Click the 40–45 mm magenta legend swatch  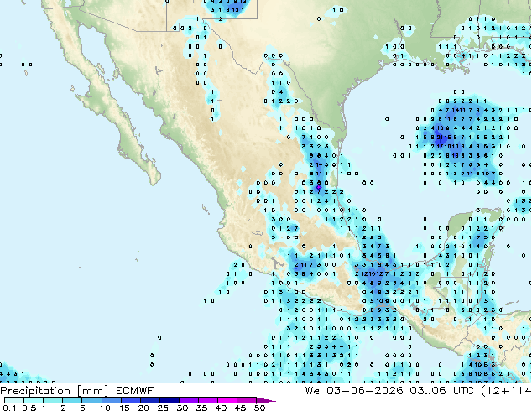pyautogui.click(x=227, y=400)
